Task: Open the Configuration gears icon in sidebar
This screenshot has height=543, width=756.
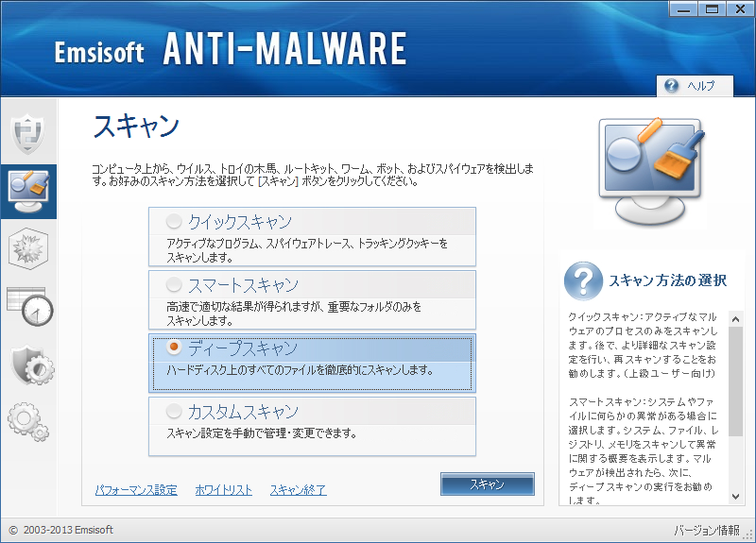Action: click(28, 422)
